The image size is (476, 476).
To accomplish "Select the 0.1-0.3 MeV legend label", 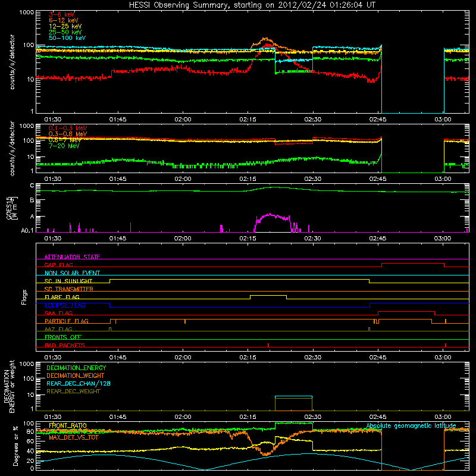I will pyautogui.click(x=68, y=128).
